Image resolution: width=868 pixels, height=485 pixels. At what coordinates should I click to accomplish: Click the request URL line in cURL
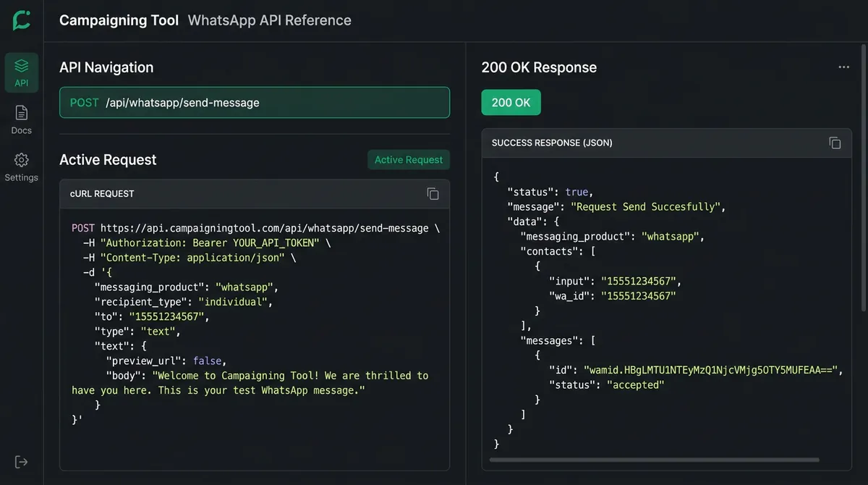pos(255,228)
